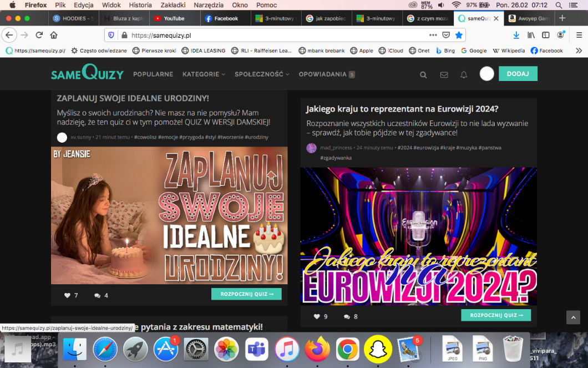588x368 pixels.
Task: Click the comments icon under Eurowizja quiz
Action: pos(347,316)
